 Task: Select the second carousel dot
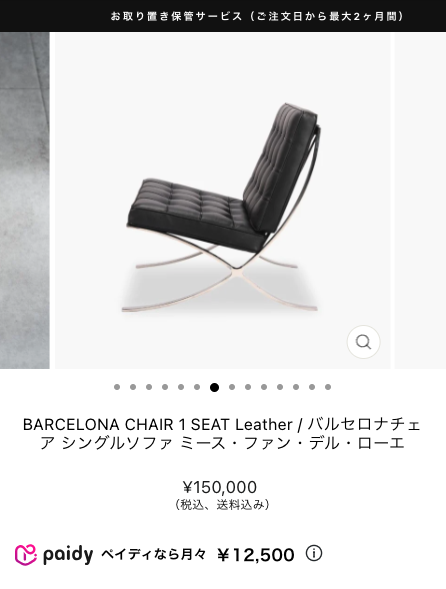click(x=133, y=387)
